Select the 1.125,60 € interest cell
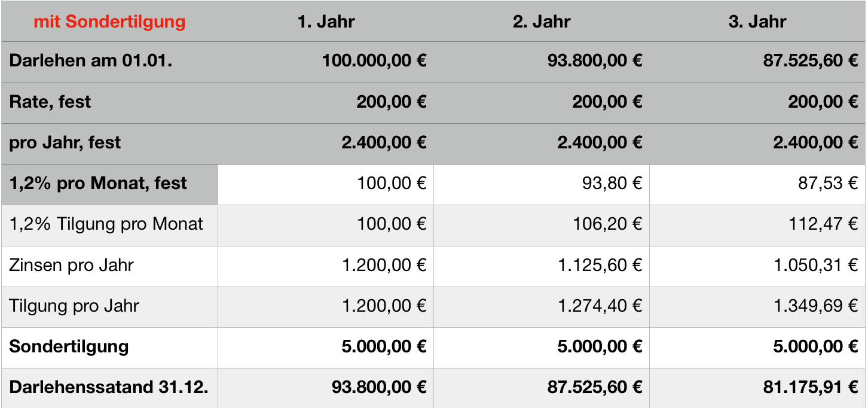The height and width of the screenshot is (408, 868). 600,264
